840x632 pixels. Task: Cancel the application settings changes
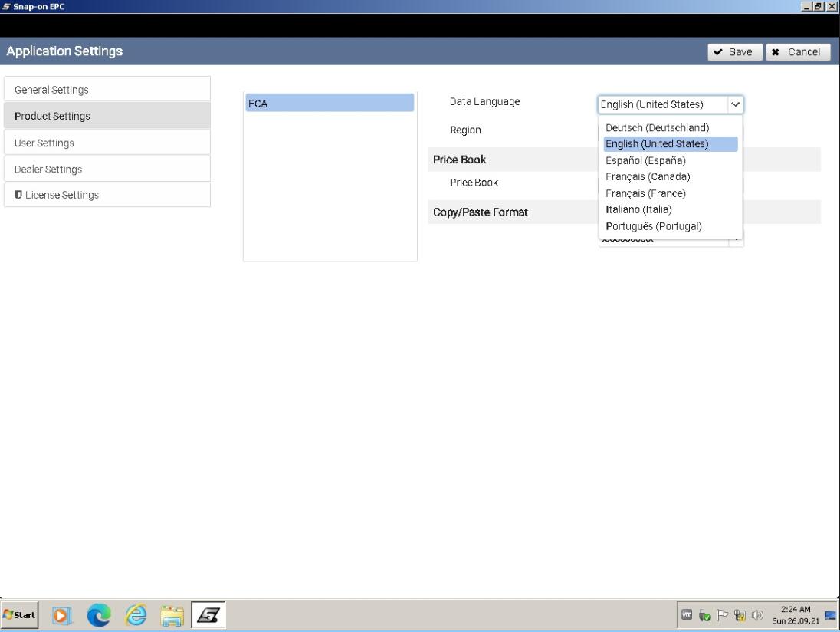pyautogui.click(x=798, y=52)
